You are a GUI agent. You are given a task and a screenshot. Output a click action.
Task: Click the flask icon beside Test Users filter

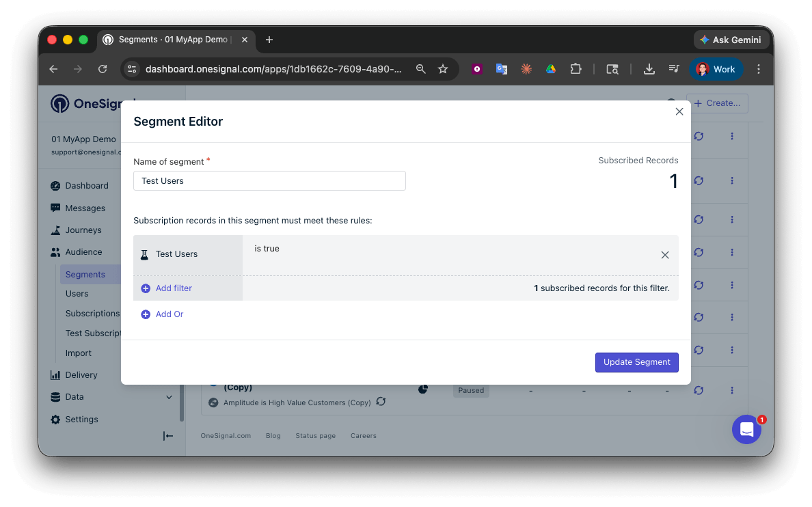point(144,253)
